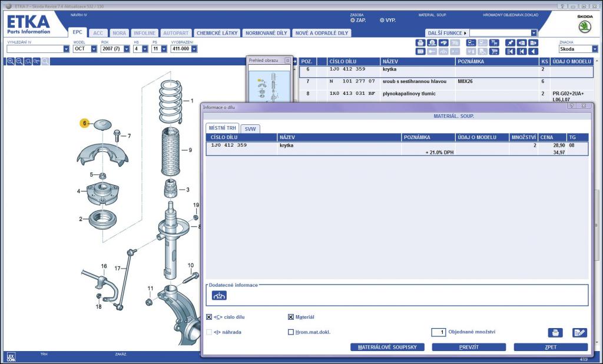The width and height of the screenshot is (603, 364).
Task: Click the Zpet button
Action: pyautogui.click(x=551, y=347)
